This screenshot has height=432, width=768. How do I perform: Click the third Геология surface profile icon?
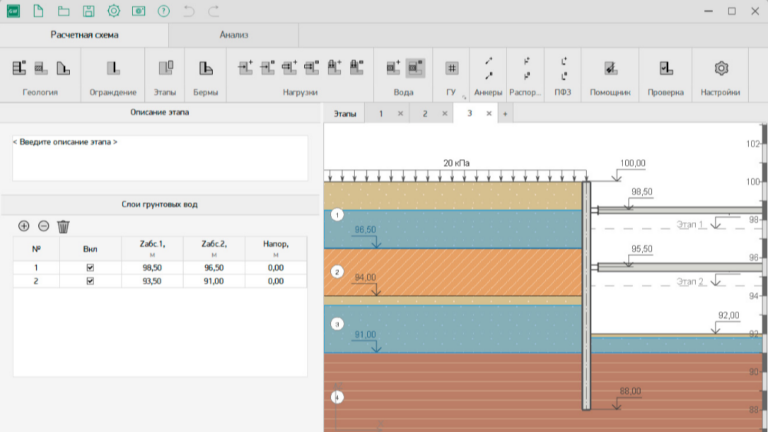63,68
